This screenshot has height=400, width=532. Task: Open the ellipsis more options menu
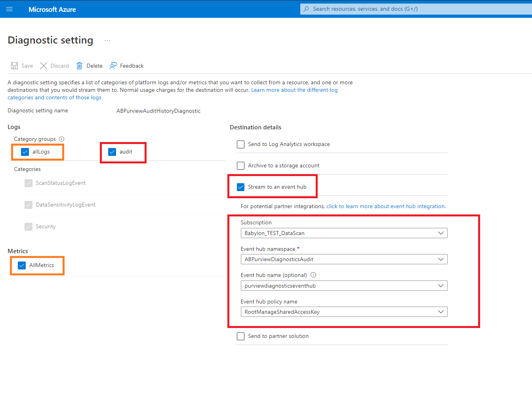[107, 40]
